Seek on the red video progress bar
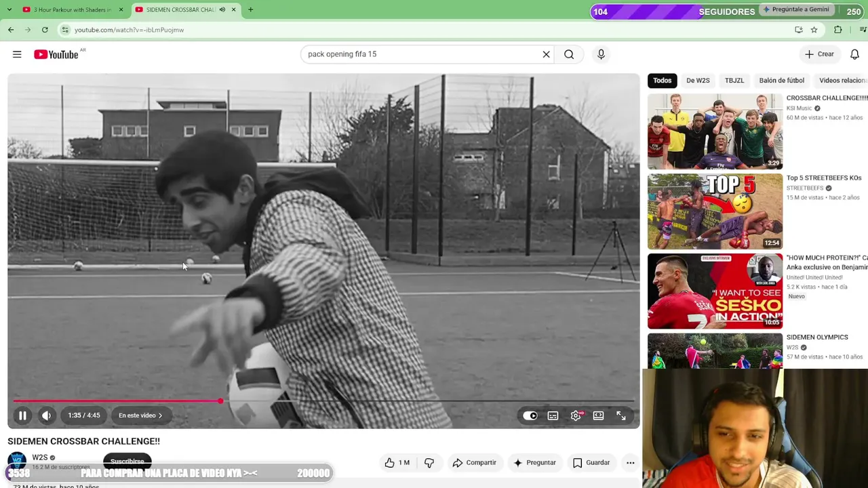The width and height of the screenshot is (868, 488). [x=323, y=401]
